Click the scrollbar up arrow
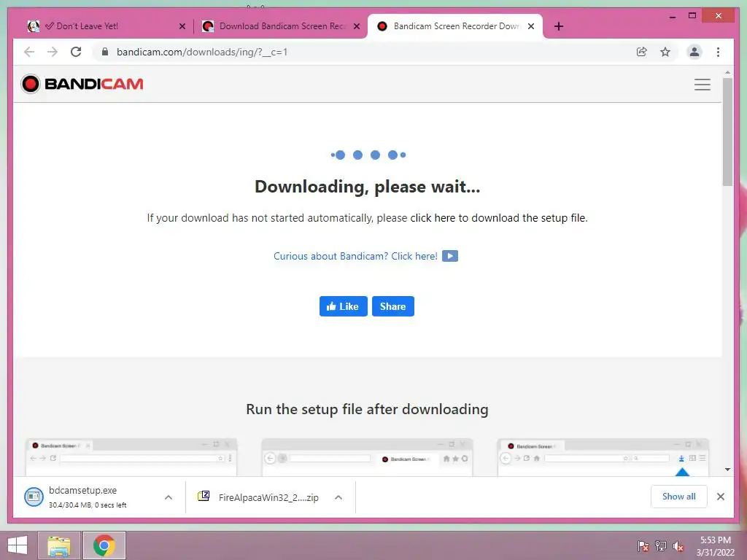 (727, 72)
